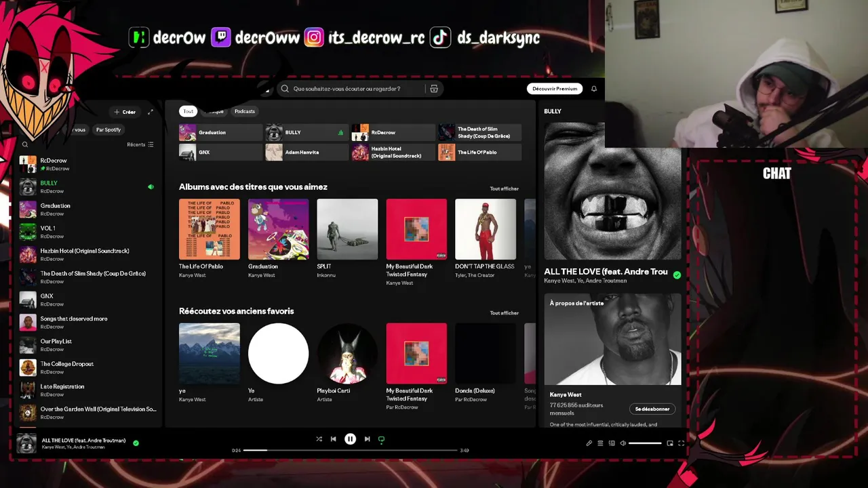
Task: Toggle shuffle playback in Spotify
Action: [x=319, y=439]
